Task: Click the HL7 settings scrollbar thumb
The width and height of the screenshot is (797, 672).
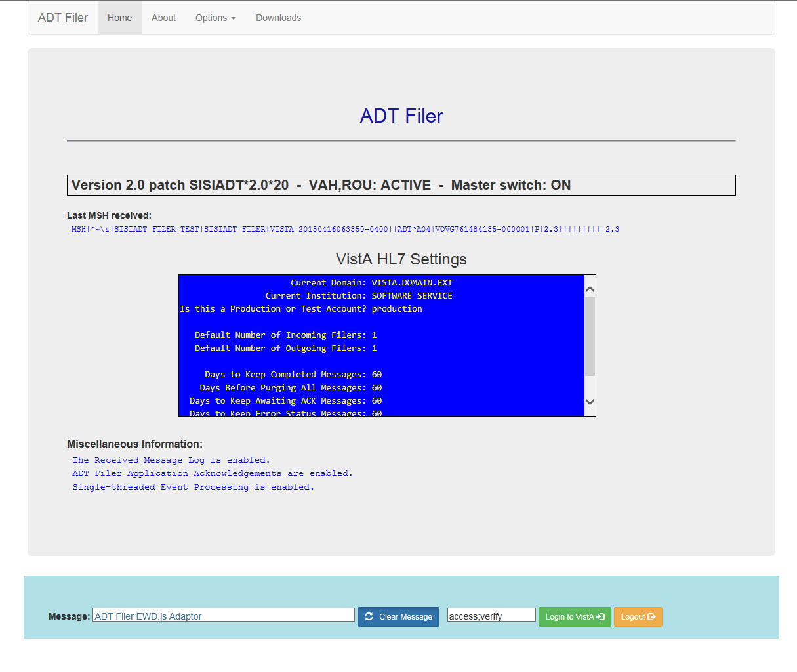Action: [590, 336]
